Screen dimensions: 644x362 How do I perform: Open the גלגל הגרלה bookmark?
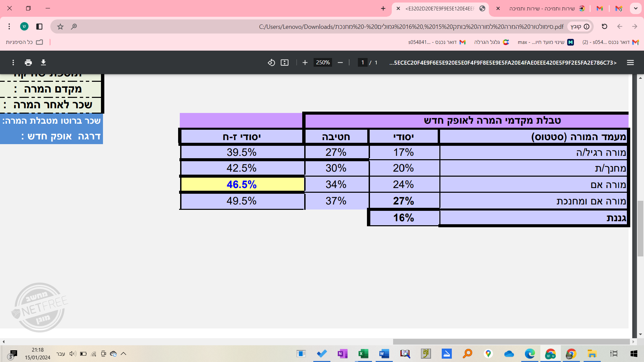(491, 42)
